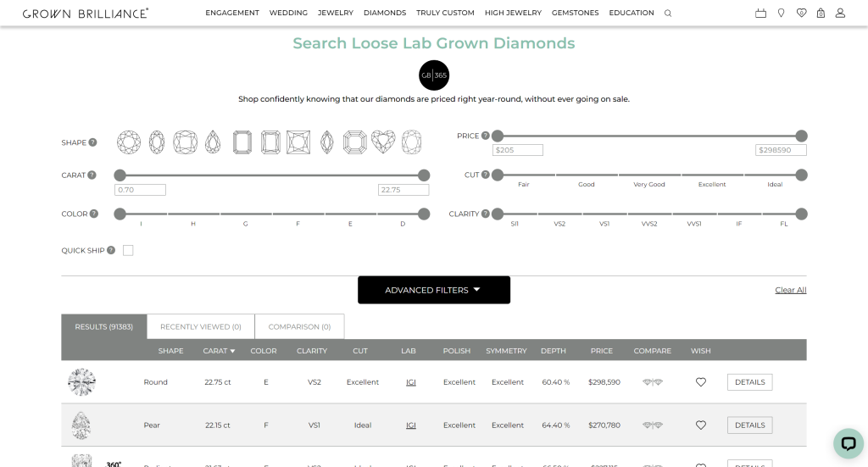Add the 22.75 ct Round to wishlist
The image size is (868, 467).
tap(701, 381)
